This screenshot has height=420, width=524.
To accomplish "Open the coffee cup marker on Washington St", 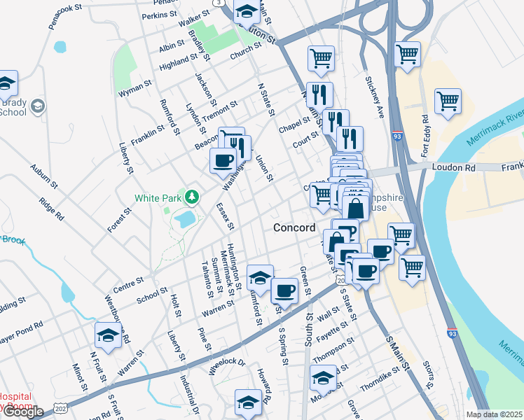I will tap(223, 162).
